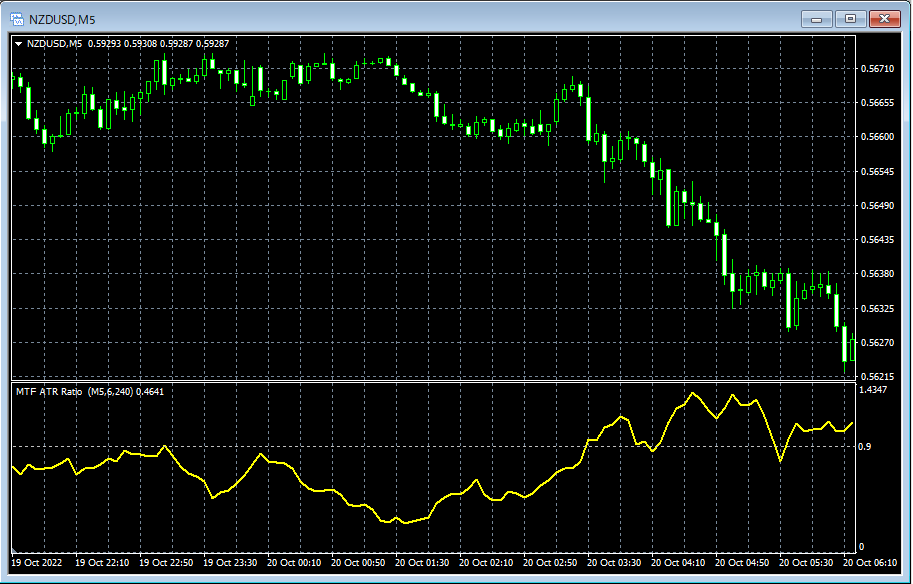This screenshot has width=913, height=584.
Task: Minimize the NZDUSD,M5 chart window
Action: pyautogui.click(x=816, y=19)
